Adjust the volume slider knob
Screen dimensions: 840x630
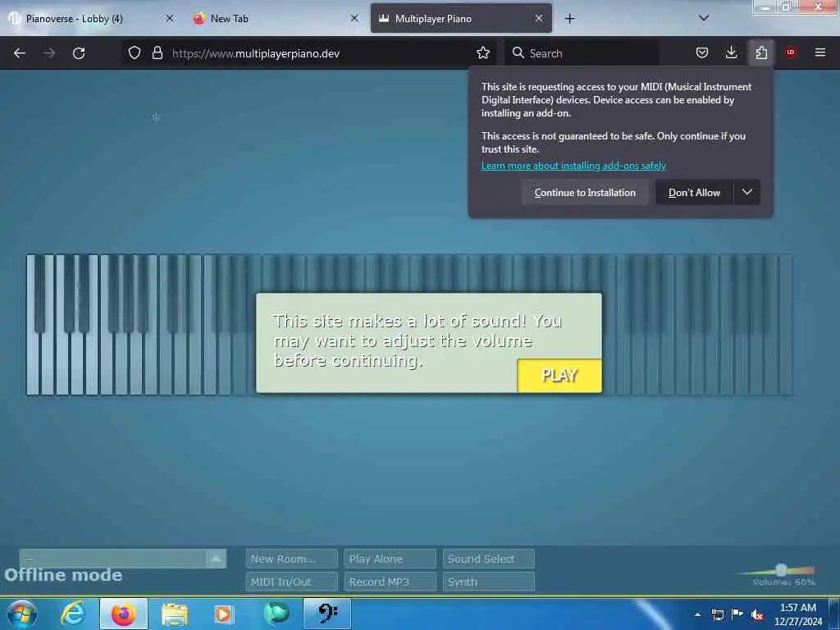pos(781,569)
